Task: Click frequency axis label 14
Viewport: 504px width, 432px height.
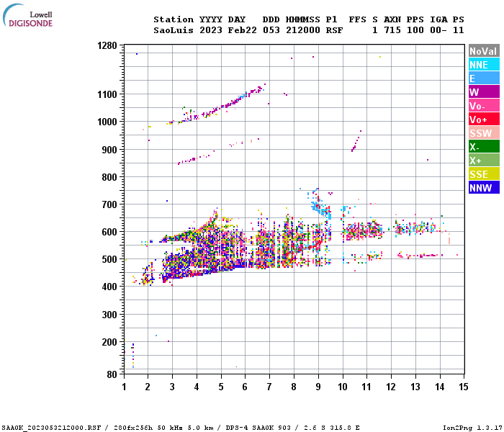Action: (440, 387)
